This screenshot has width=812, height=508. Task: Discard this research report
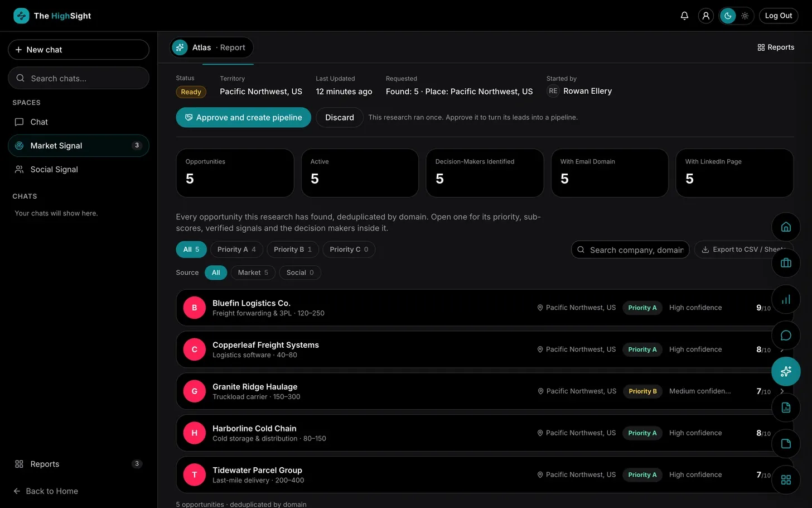pos(340,117)
